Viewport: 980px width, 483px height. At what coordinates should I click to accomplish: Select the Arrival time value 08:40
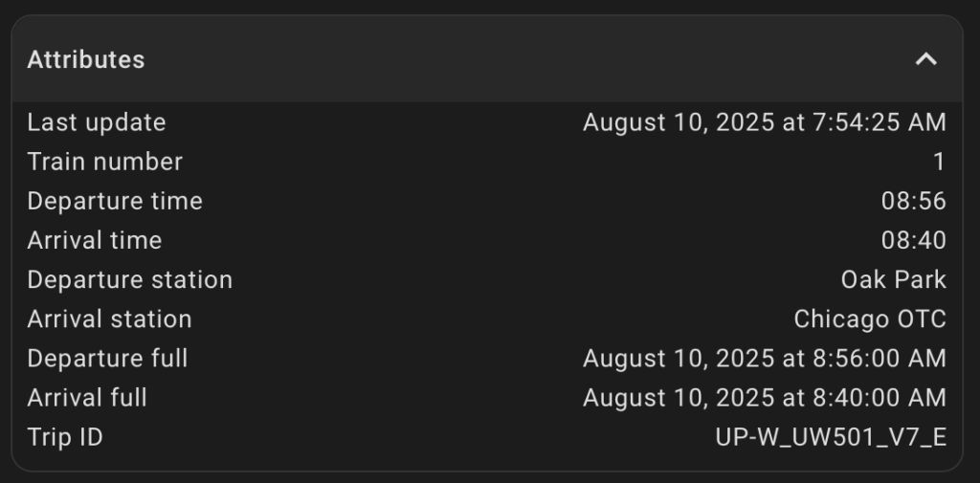(x=914, y=241)
